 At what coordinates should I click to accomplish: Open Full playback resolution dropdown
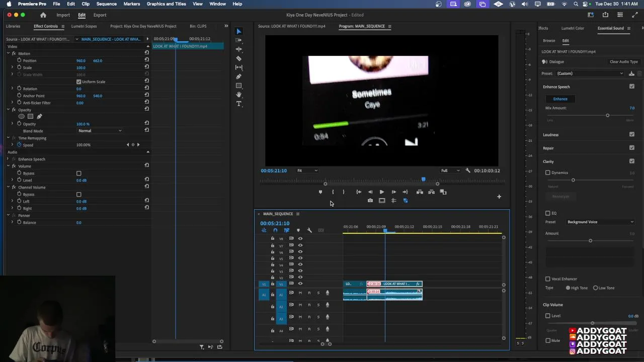click(450, 170)
